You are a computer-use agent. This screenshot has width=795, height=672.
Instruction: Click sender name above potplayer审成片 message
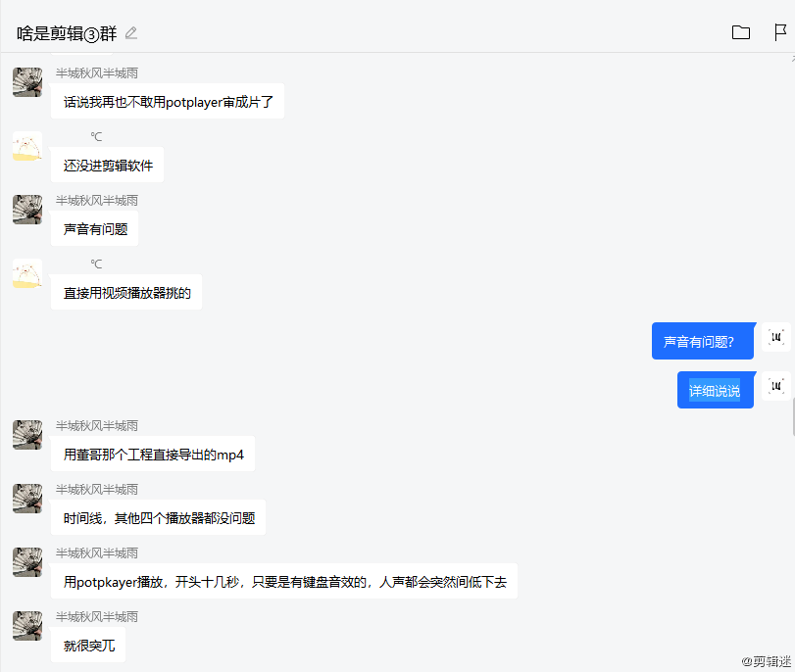pyautogui.click(x=97, y=73)
